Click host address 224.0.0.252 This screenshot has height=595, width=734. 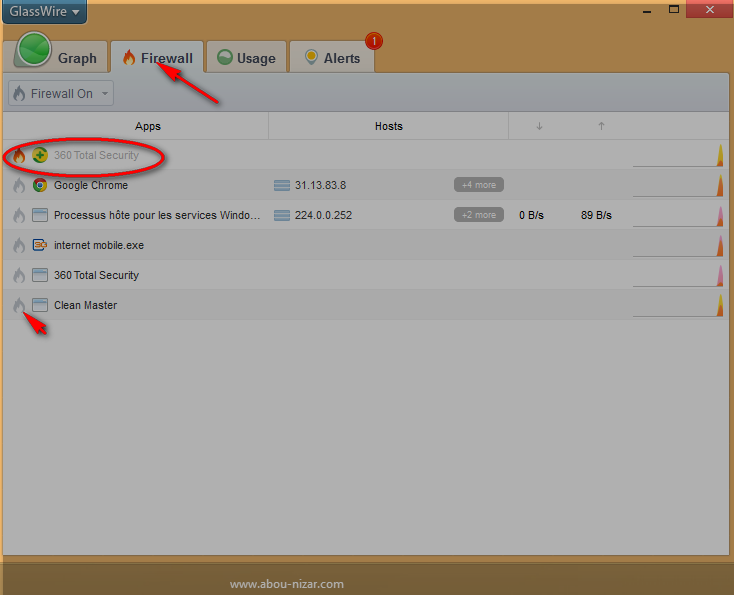pos(323,215)
